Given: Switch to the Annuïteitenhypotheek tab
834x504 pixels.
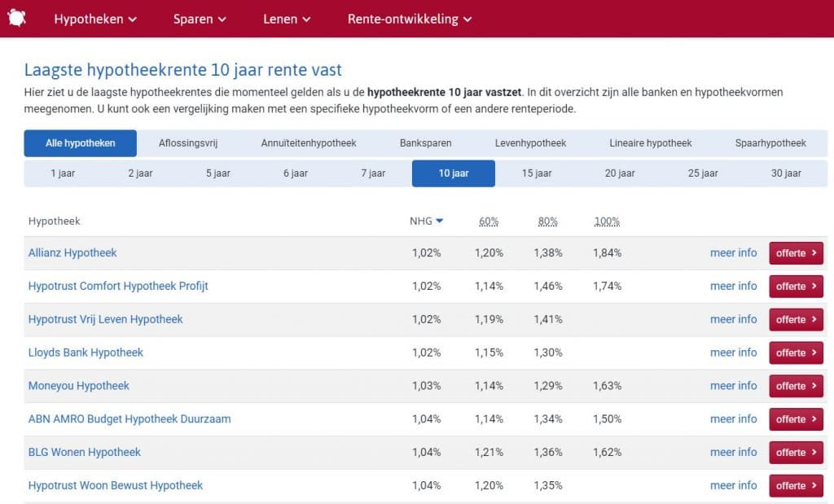Looking at the screenshot, I should pyautogui.click(x=309, y=143).
